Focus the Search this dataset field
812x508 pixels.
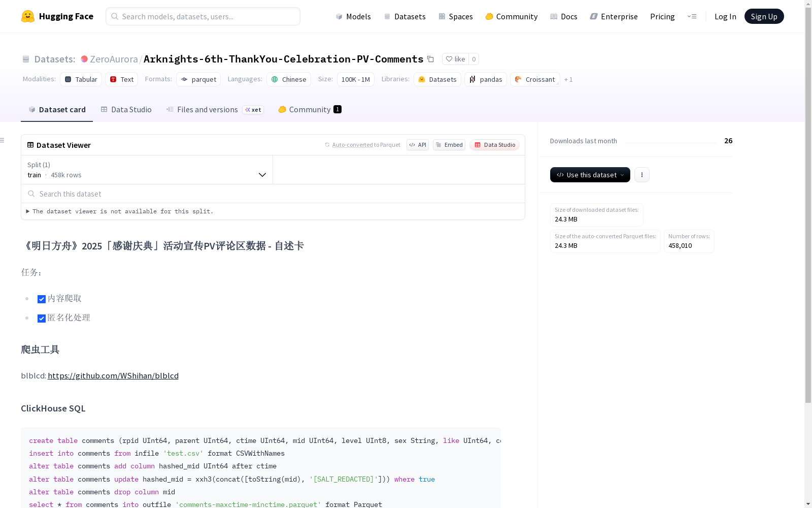[273, 194]
